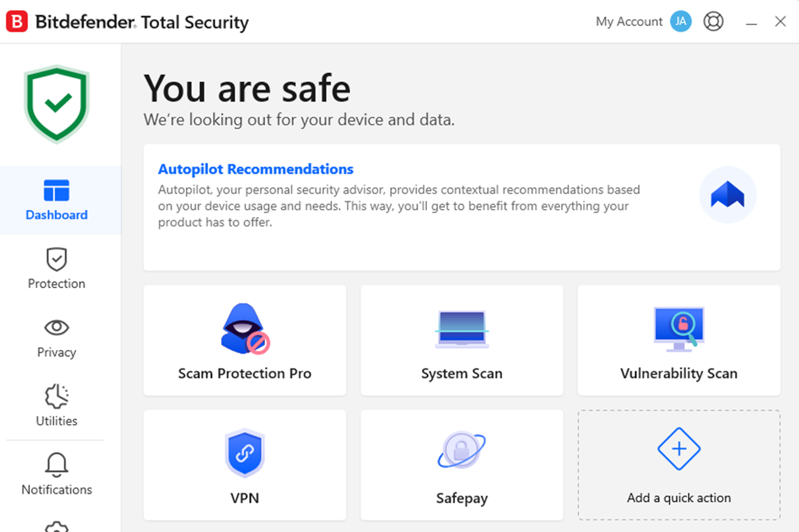The image size is (799, 532).
Task: Open the VPN shield tile
Action: 245,465
